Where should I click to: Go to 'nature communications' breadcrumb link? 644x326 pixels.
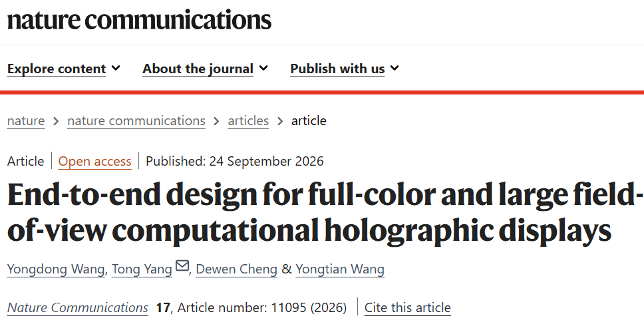click(136, 121)
